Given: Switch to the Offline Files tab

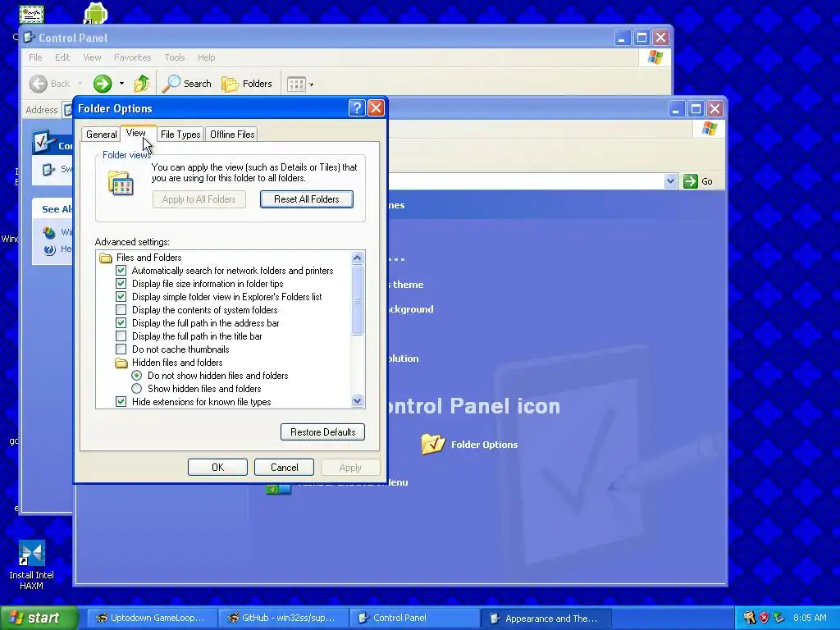Looking at the screenshot, I should (232, 135).
